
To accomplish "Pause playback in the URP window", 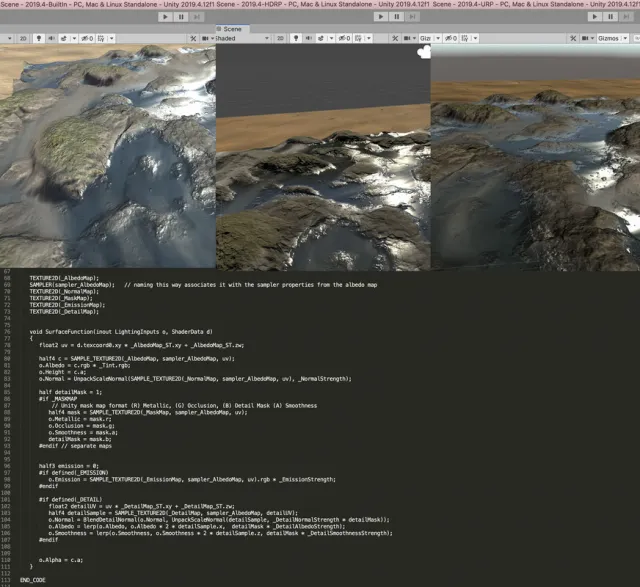I will (x=610, y=17).
